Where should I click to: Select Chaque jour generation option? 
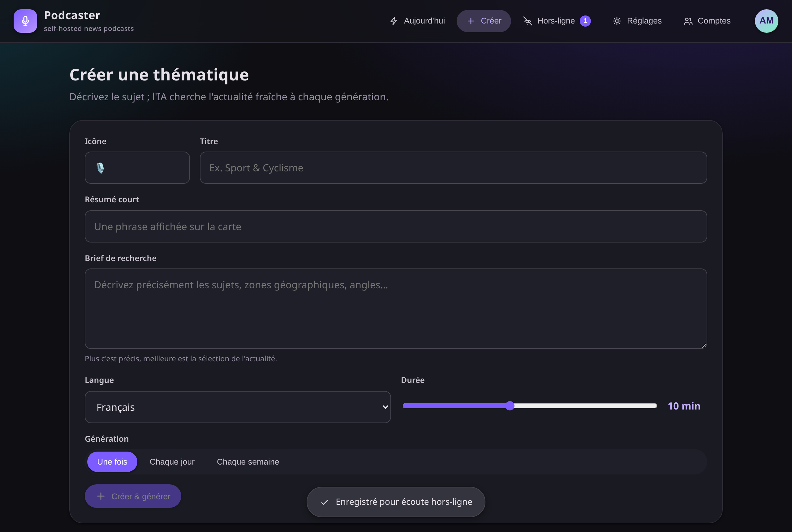point(172,462)
